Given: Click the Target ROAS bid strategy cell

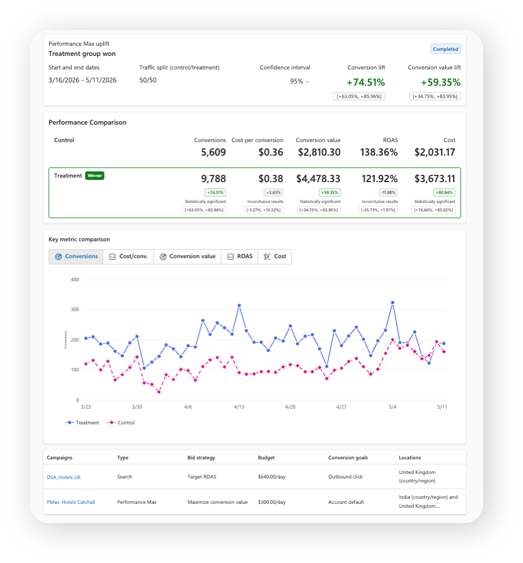Looking at the screenshot, I should click(202, 477).
